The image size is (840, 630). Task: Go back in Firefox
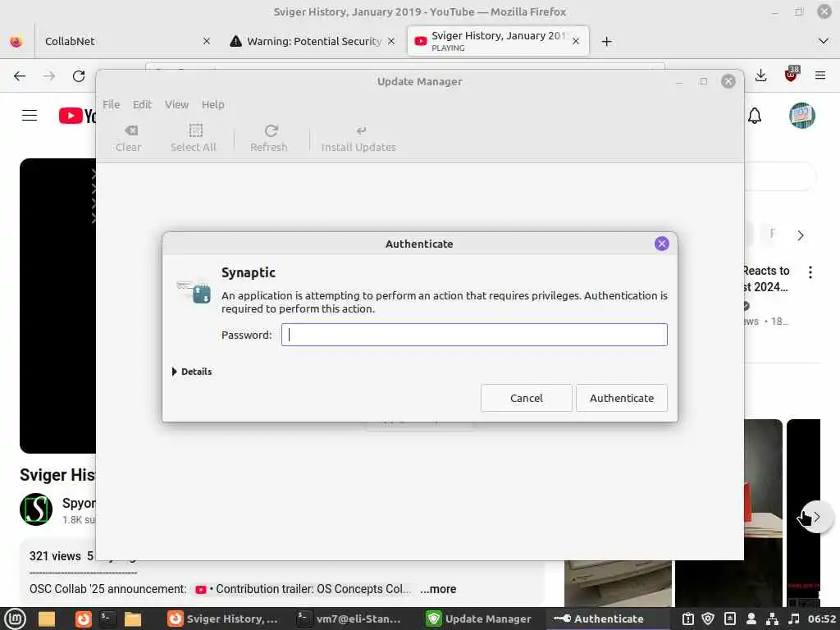point(20,76)
